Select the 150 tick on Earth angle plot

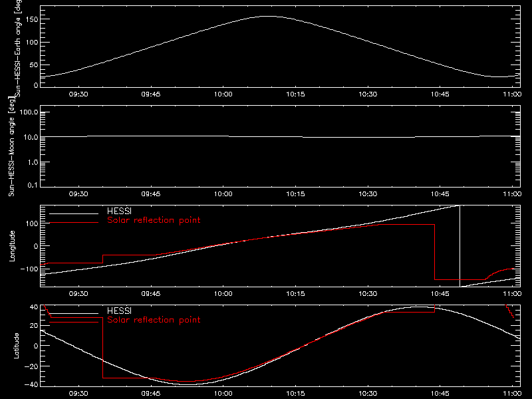[x=33, y=19]
